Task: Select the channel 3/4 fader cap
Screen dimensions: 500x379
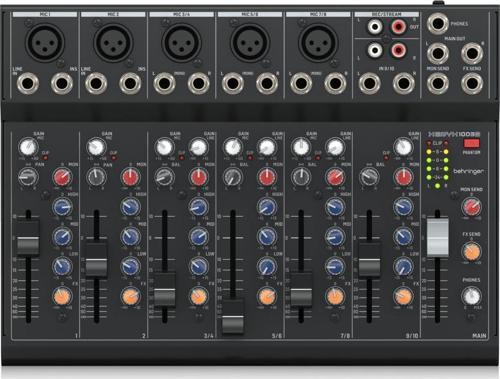Action: [x=164, y=290]
